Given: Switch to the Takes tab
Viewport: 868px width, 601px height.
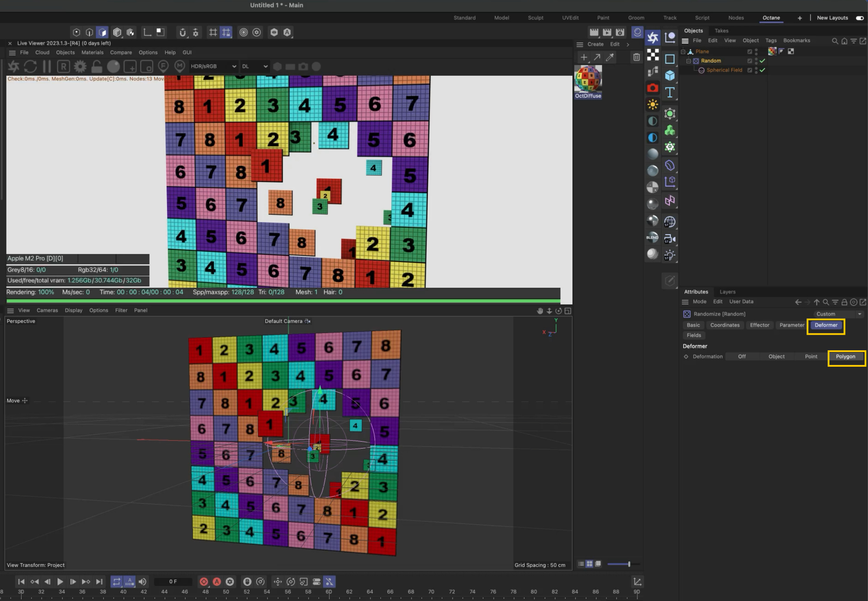Looking at the screenshot, I should (x=721, y=31).
